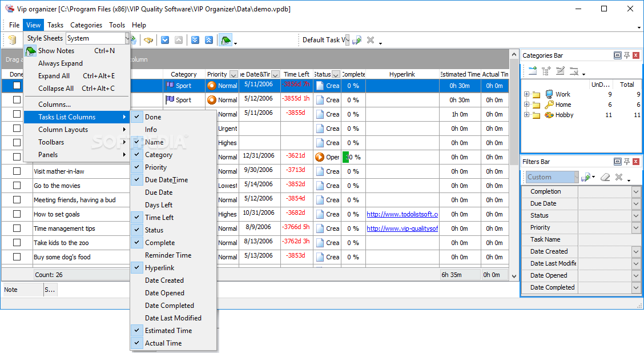Pin the Categories Bar panel
644x353 pixels.
tap(627, 55)
